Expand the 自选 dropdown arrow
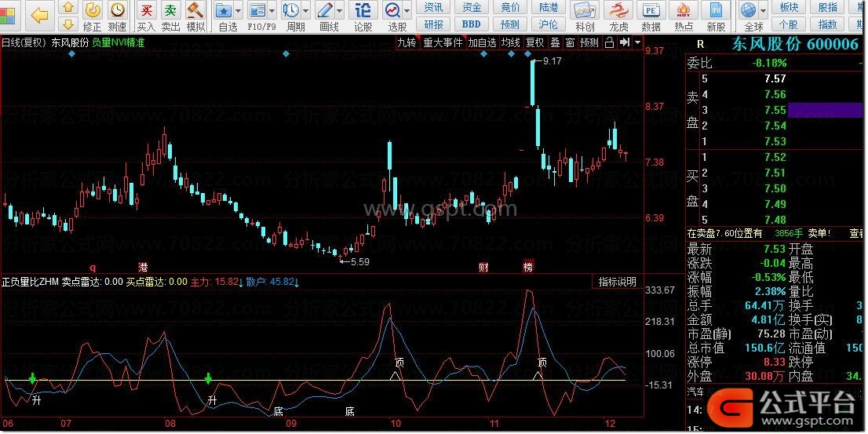This screenshot has width=868, height=434. point(239,10)
